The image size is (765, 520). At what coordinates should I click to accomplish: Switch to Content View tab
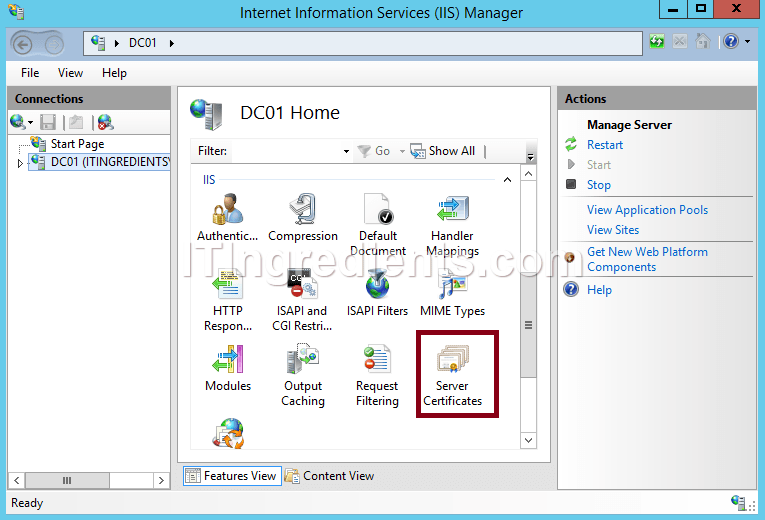[x=329, y=476]
